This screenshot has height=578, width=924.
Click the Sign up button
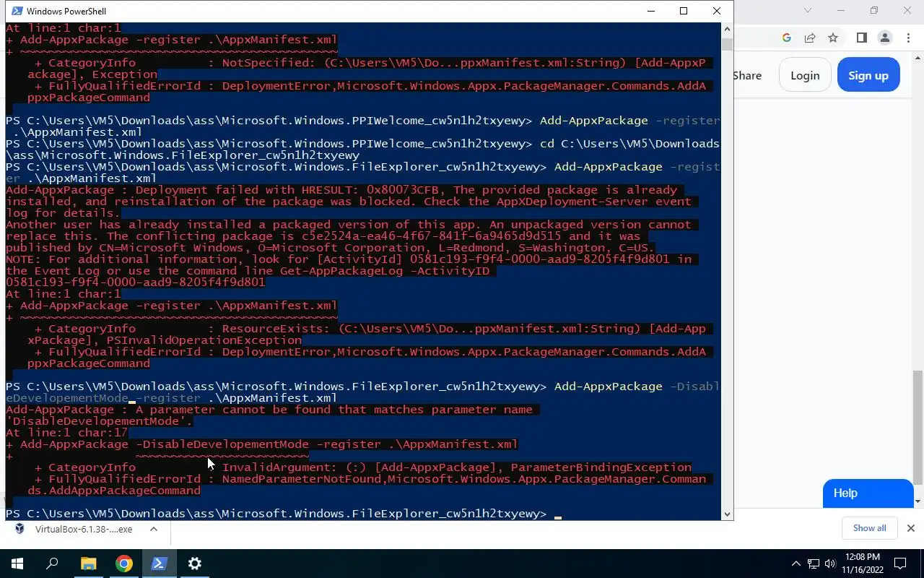[x=868, y=75]
